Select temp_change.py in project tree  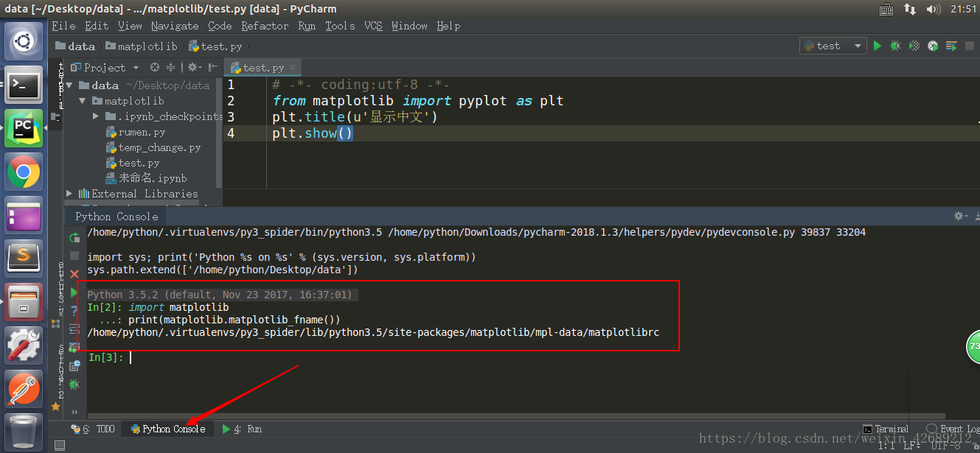click(x=159, y=147)
